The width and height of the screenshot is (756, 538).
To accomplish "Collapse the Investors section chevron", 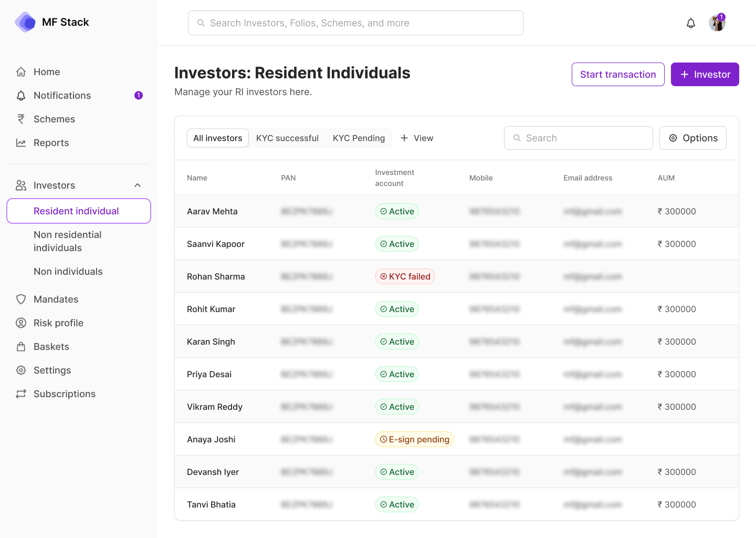I will 138,185.
